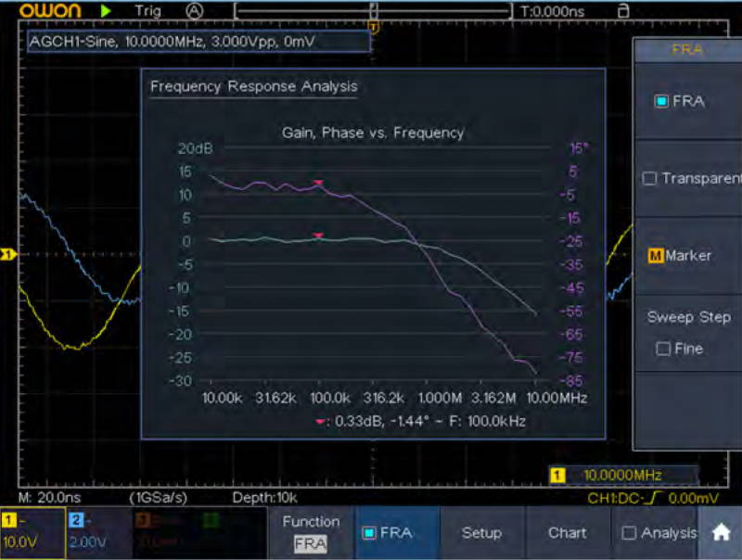Click the trigger position T marker
Viewport: 742px width, 560px height.
(x=375, y=27)
